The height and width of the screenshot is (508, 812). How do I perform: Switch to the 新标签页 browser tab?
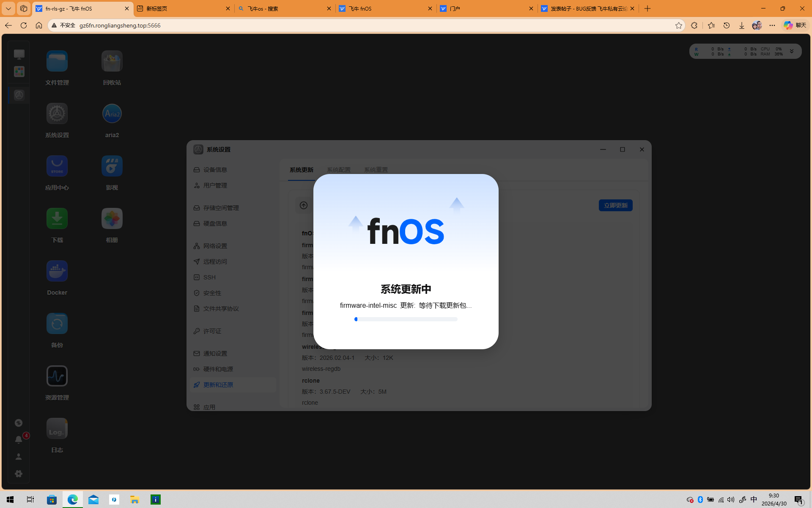pos(184,8)
